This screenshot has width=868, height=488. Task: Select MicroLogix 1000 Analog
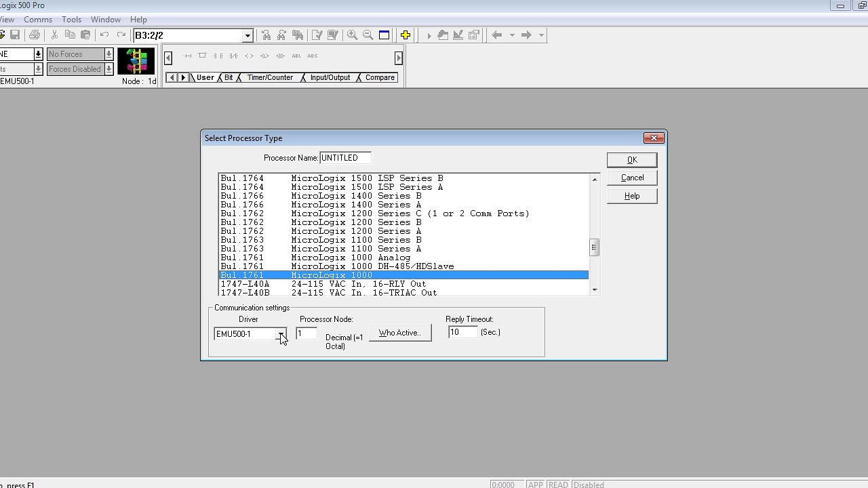[x=403, y=258]
